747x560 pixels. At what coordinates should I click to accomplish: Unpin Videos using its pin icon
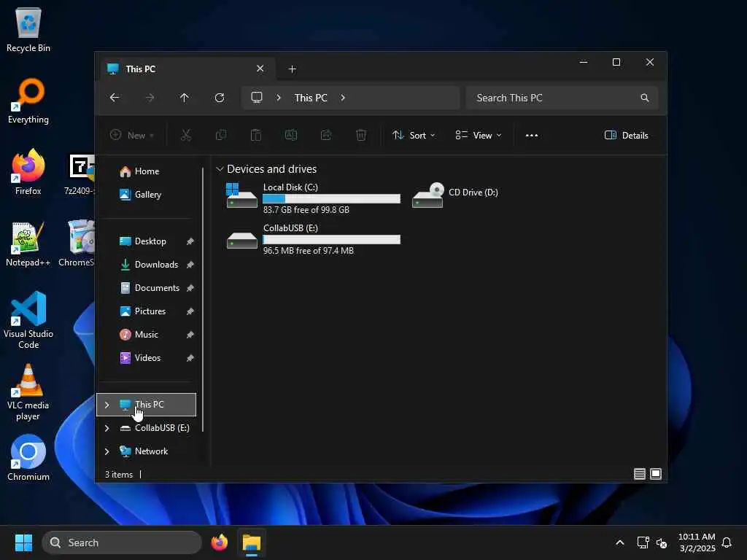click(190, 358)
